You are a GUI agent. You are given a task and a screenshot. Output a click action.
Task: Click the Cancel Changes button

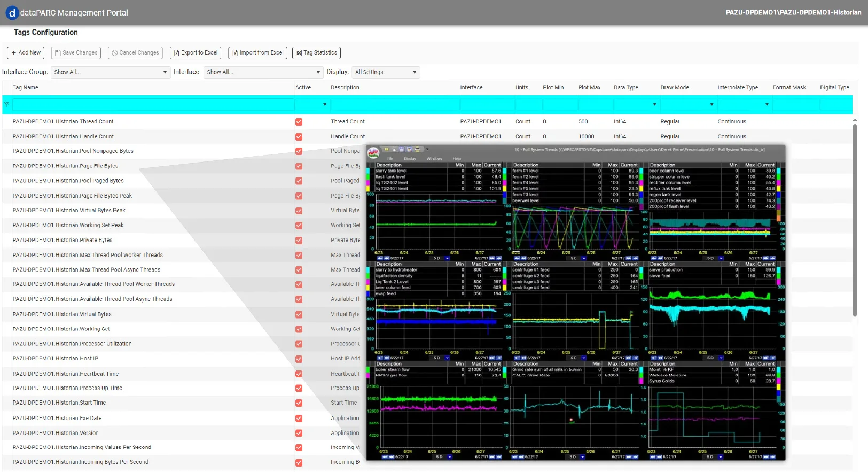(x=135, y=53)
